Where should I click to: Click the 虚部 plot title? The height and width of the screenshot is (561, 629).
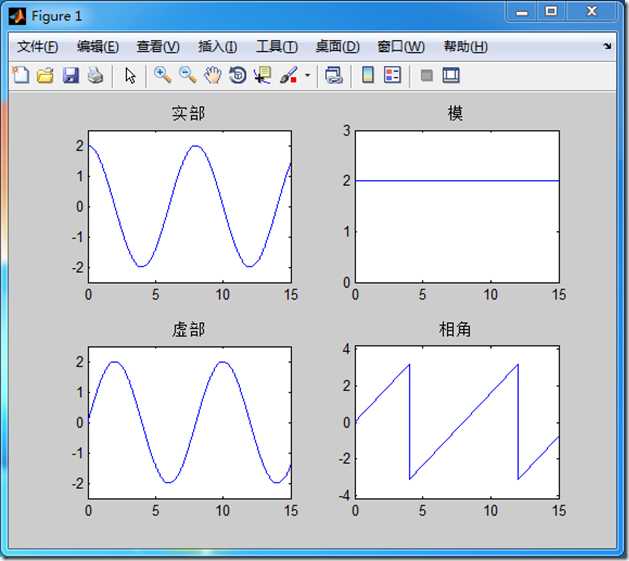[189, 329]
